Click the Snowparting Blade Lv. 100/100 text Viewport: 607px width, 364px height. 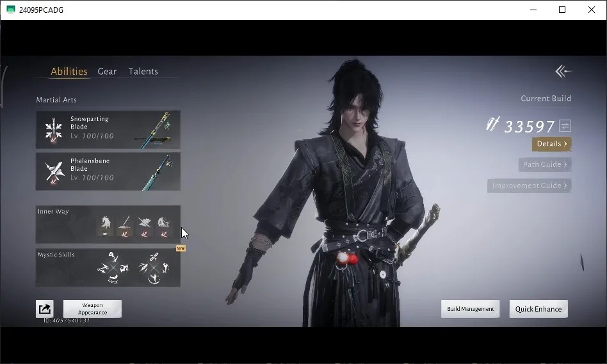[x=92, y=136]
